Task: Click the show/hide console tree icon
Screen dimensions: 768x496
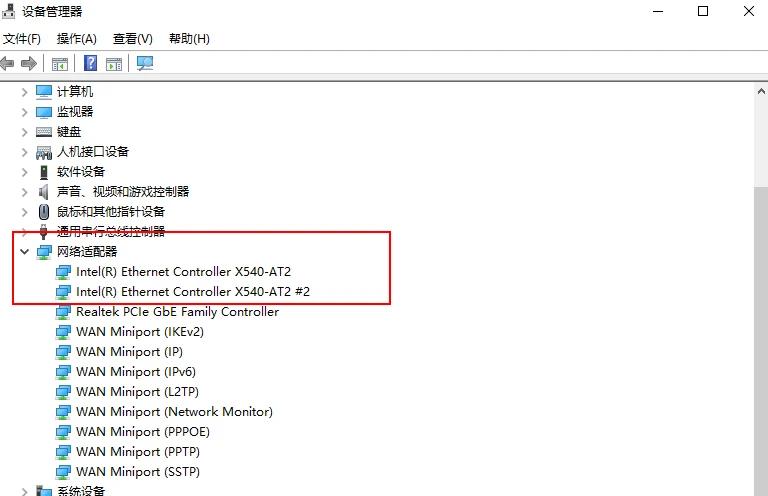Action: (x=60, y=64)
